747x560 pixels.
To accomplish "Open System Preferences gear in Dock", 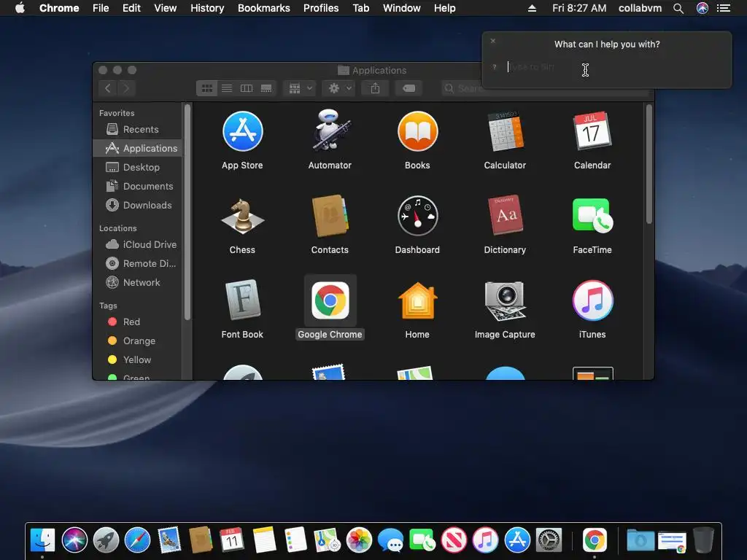I will click(x=549, y=540).
